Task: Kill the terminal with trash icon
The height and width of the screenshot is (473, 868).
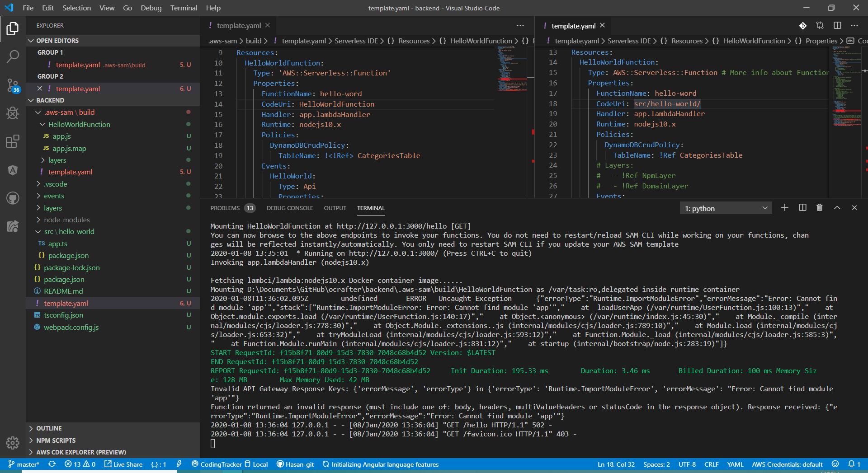Action: click(x=819, y=208)
